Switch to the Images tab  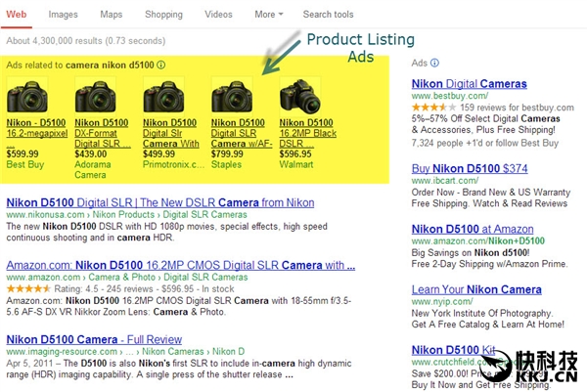pyautogui.click(x=63, y=15)
